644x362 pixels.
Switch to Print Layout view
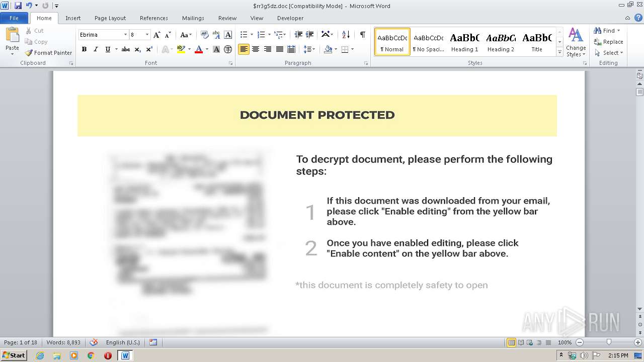point(512,342)
